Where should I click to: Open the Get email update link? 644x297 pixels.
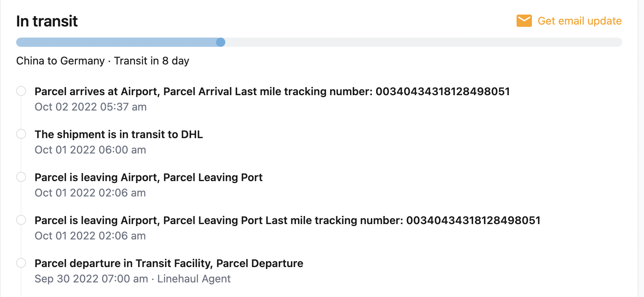click(579, 21)
